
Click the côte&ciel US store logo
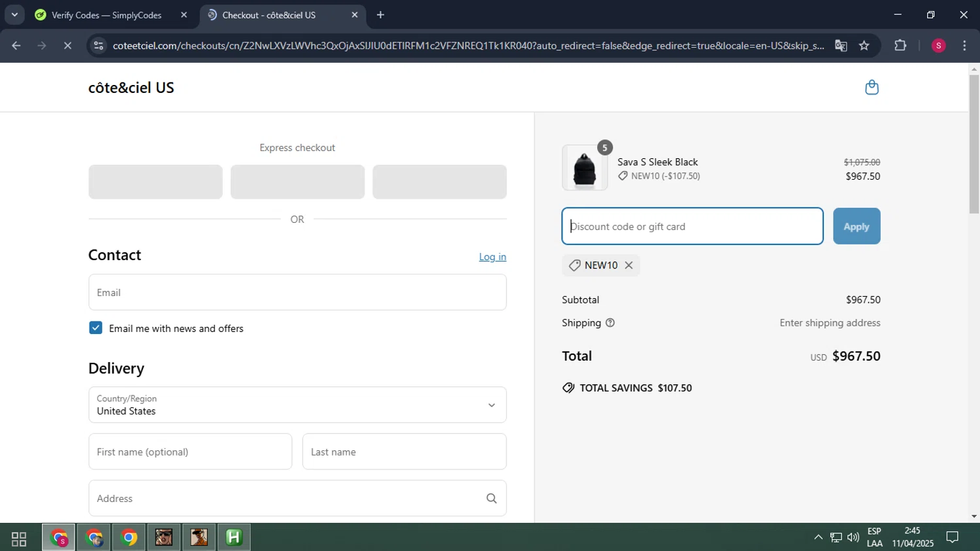(131, 88)
